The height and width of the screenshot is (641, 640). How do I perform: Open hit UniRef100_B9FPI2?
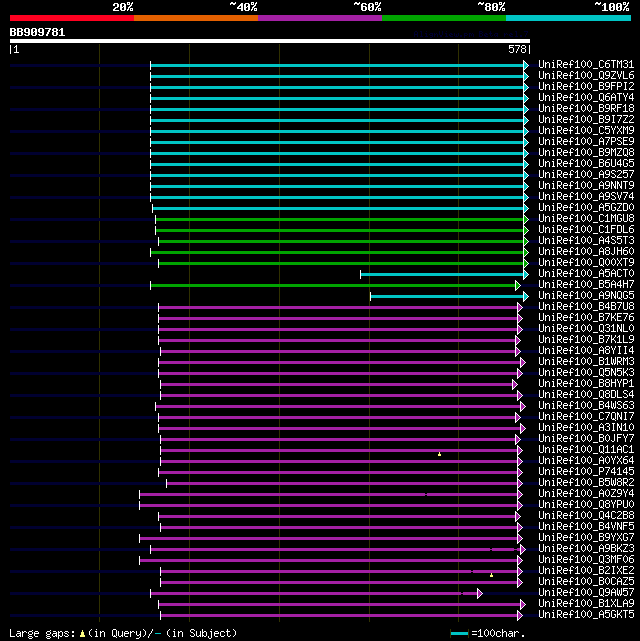coord(586,86)
